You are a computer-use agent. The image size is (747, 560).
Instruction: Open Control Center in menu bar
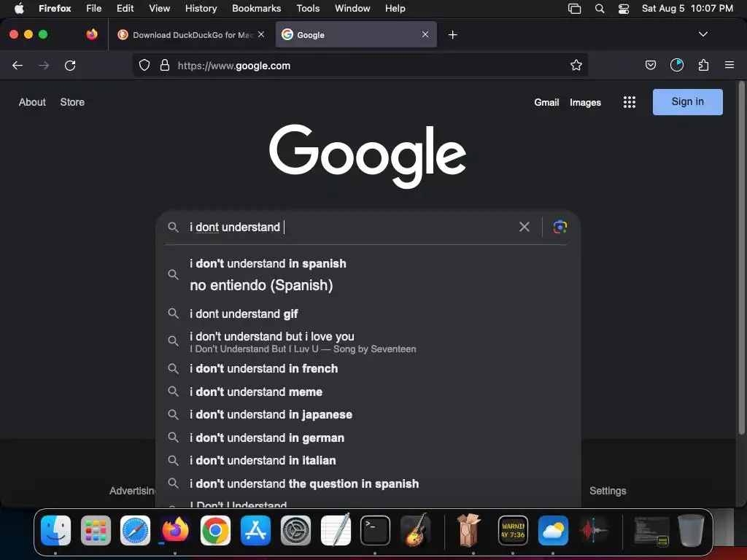click(624, 9)
